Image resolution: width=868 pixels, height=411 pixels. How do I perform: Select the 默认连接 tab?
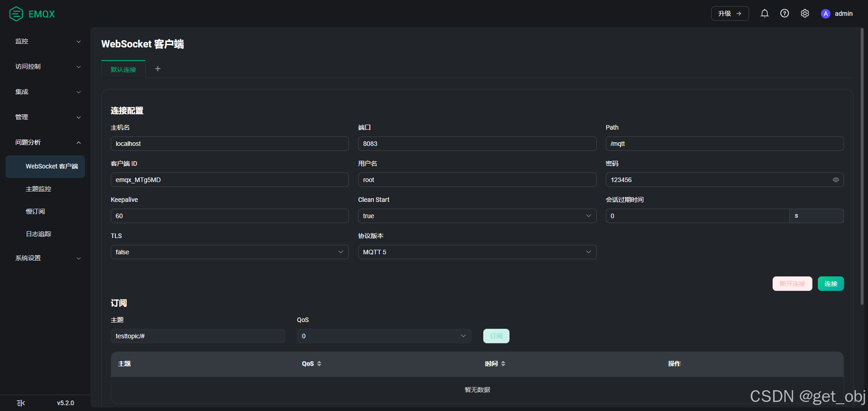123,70
